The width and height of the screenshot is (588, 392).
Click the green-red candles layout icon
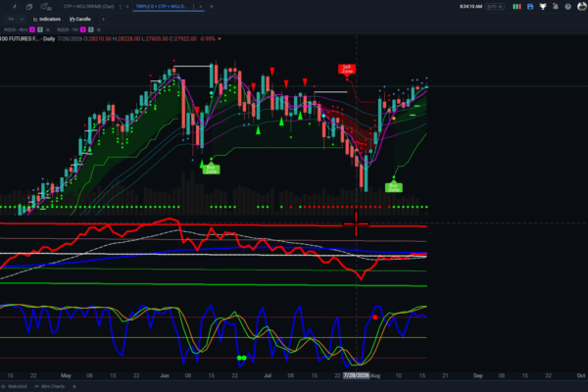(x=516, y=7)
